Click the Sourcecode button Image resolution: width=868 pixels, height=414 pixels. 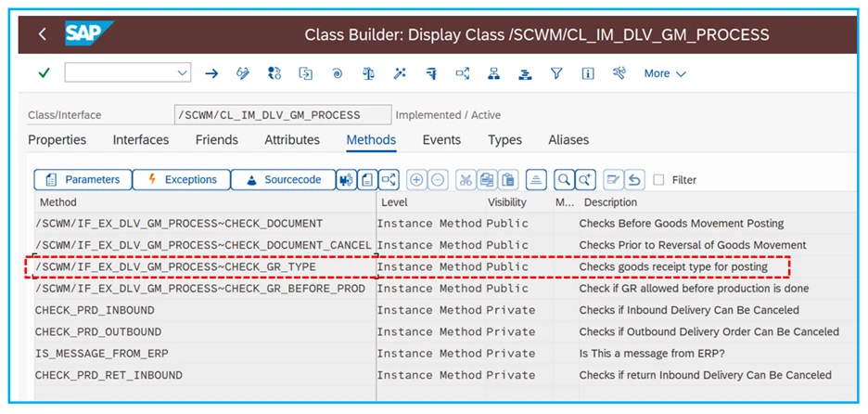pos(283,179)
